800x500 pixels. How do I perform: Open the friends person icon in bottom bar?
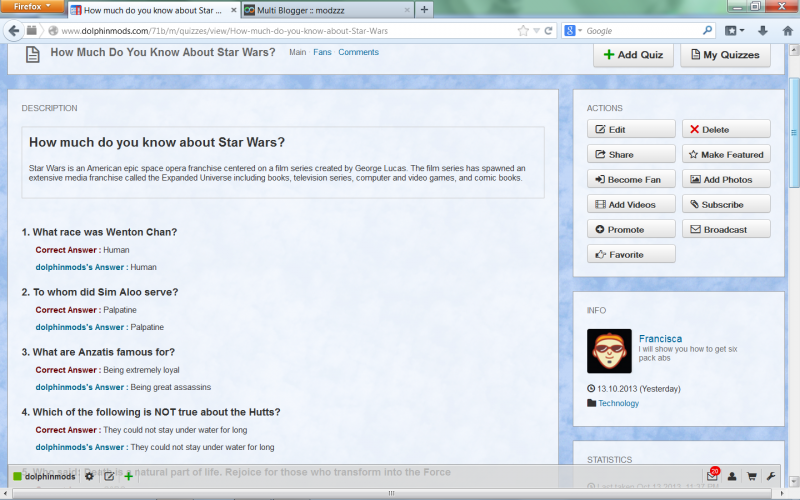(732, 477)
